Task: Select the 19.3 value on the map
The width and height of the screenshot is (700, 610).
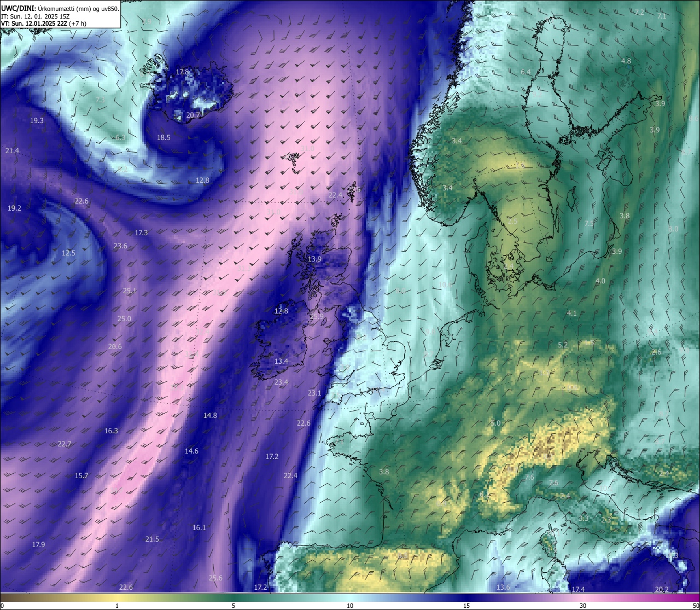Action: [x=37, y=121]
